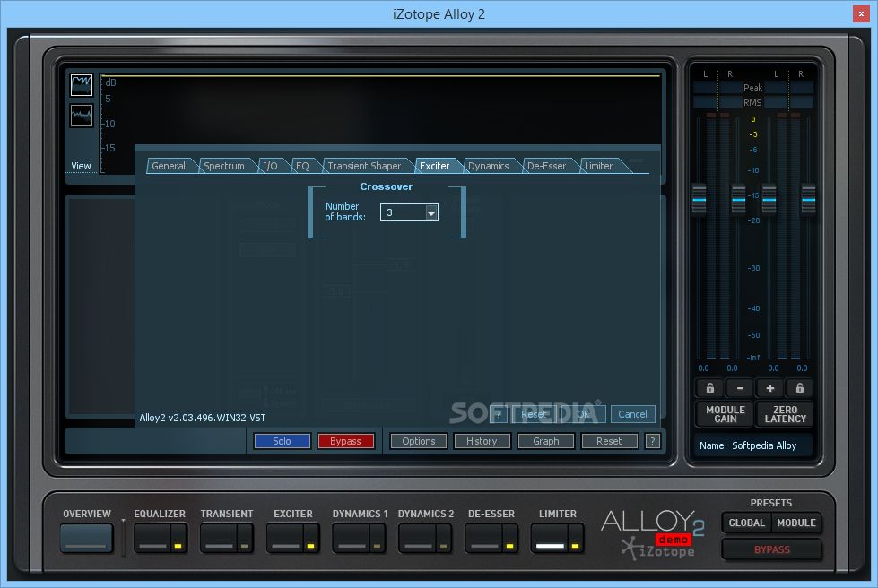Click the View label under display icons
The width and height of the screenshot is (878, 588).
point(82,166)
